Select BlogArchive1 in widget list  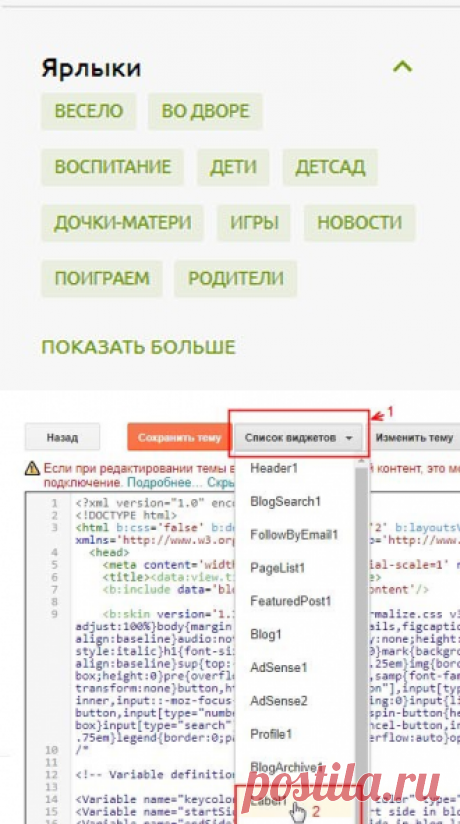coord(285,766)
